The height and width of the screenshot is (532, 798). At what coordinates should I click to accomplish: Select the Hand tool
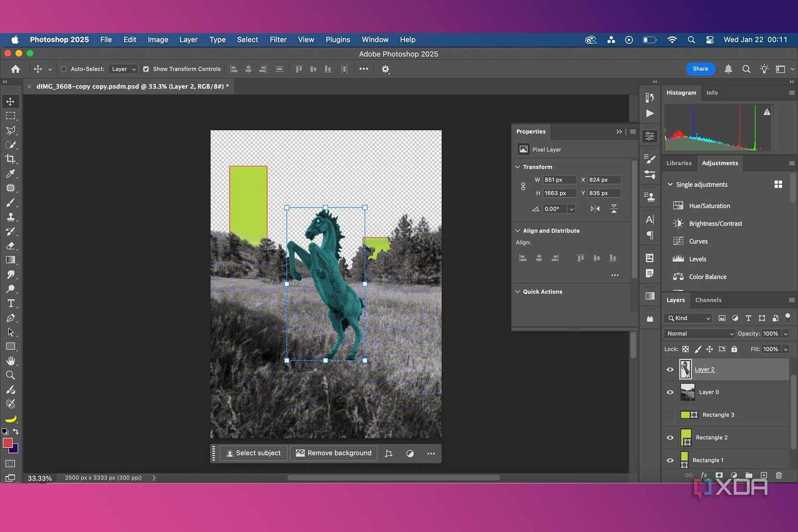10,361
